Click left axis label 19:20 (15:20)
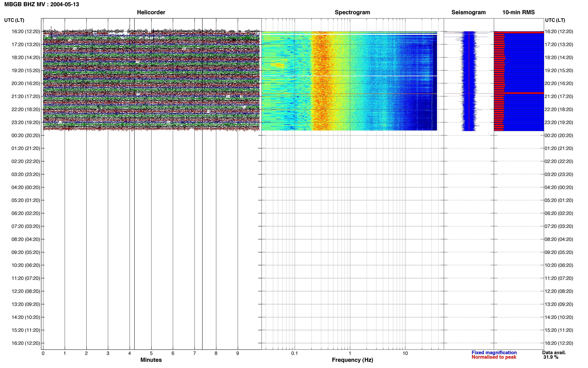588x368 pixels. 26,70
